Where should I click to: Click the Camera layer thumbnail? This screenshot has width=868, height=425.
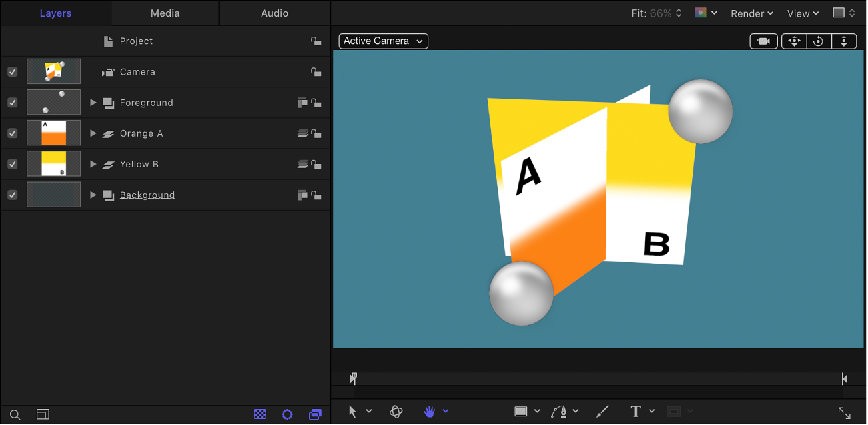coord(53,71)
